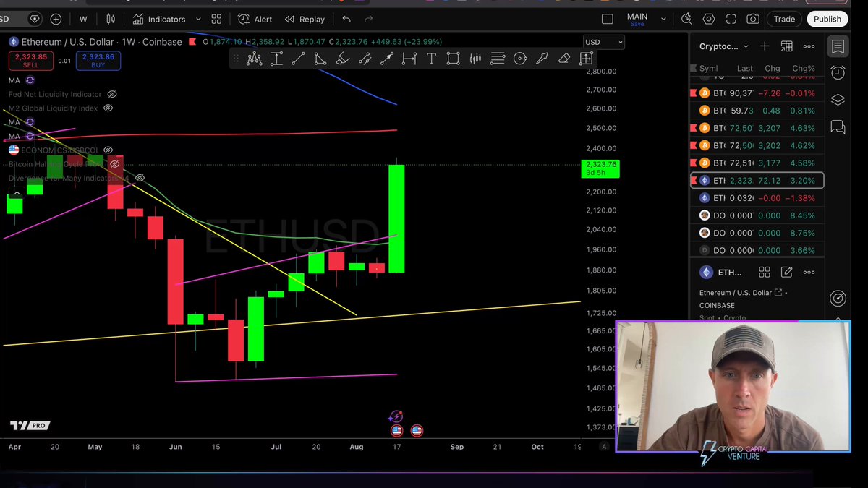Open the Indicators dialog
Image resolution: width=868 pixels, height=488 pixels.
tap(159, 20)
